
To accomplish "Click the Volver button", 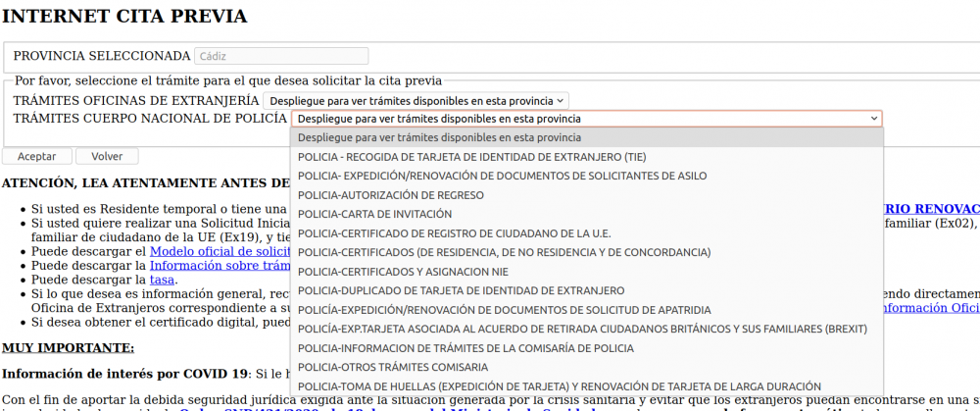I will point(106,156).
